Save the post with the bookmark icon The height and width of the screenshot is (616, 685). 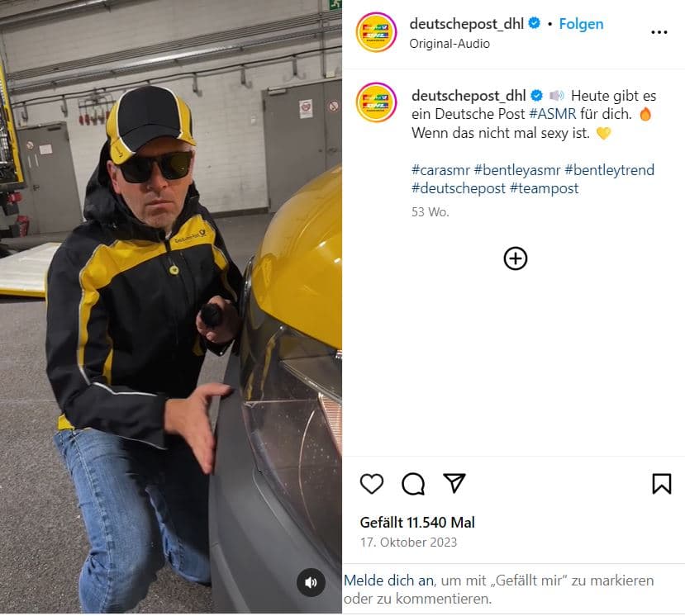point(661,484)
